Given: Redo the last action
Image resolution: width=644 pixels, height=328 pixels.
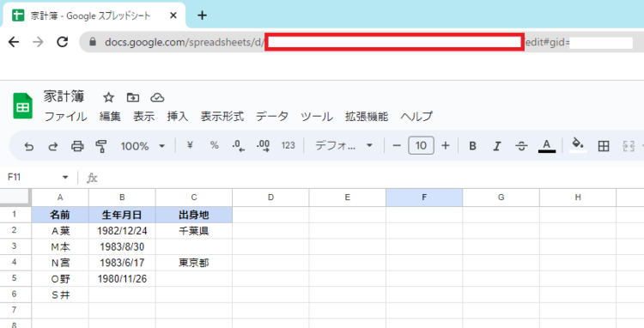Looking at the screenshot, I should (x=53, y=146).
